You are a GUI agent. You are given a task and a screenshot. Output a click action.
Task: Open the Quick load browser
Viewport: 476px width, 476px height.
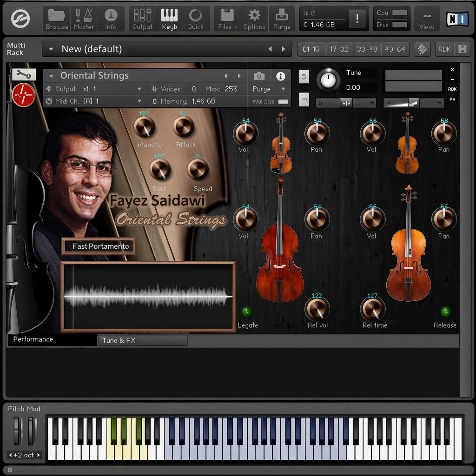coord(195,19)
